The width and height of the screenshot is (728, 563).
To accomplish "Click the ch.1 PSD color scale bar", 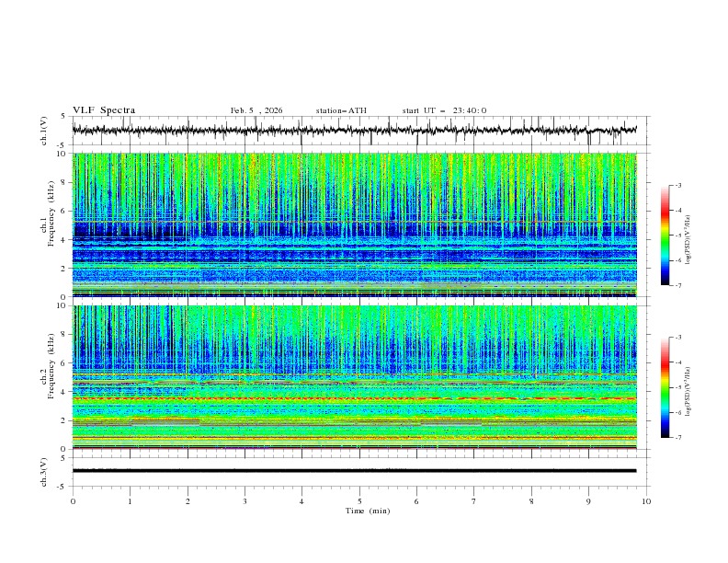I will click(x=665, y=236).
